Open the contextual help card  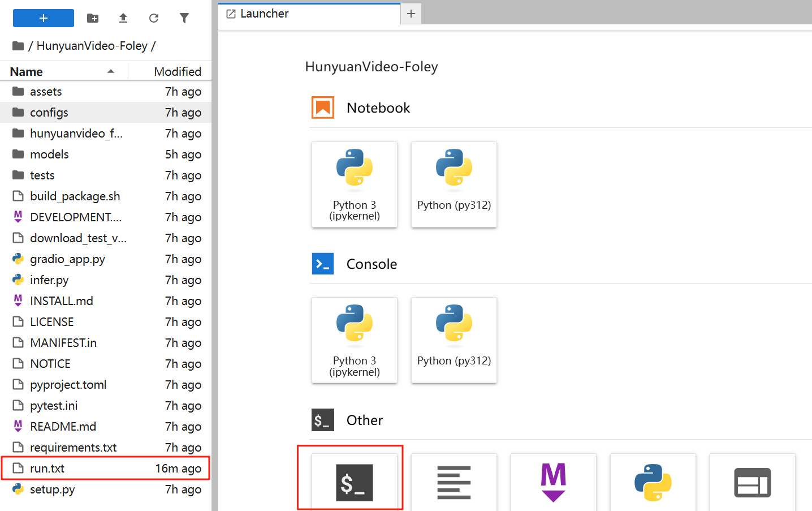tap(753, 482)
